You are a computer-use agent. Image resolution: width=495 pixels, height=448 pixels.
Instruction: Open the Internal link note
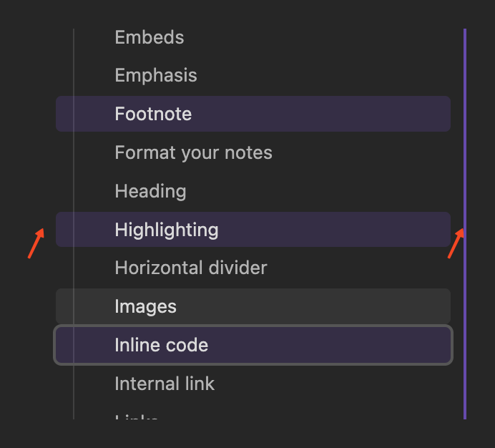coord(165,384)
